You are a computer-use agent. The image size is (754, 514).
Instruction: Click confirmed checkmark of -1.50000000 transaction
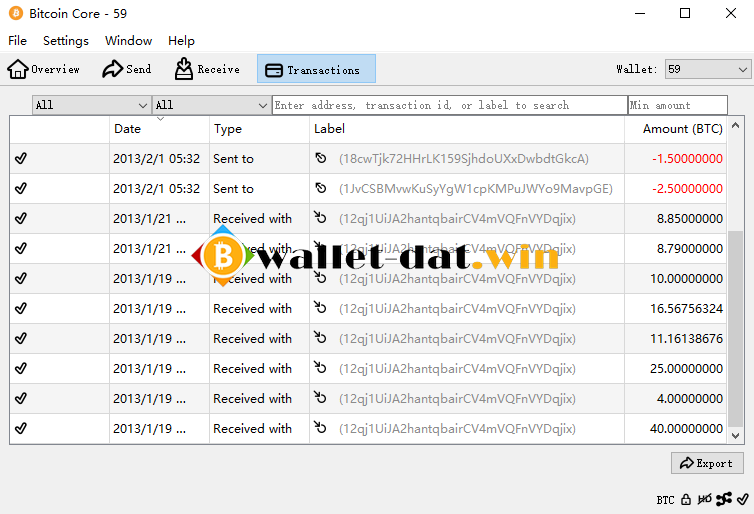[x=21, y=158]
